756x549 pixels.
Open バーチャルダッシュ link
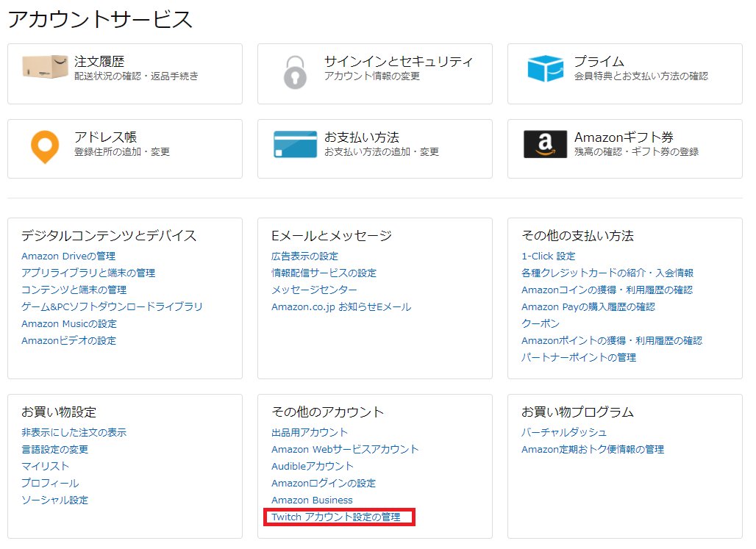coord(564,432)
